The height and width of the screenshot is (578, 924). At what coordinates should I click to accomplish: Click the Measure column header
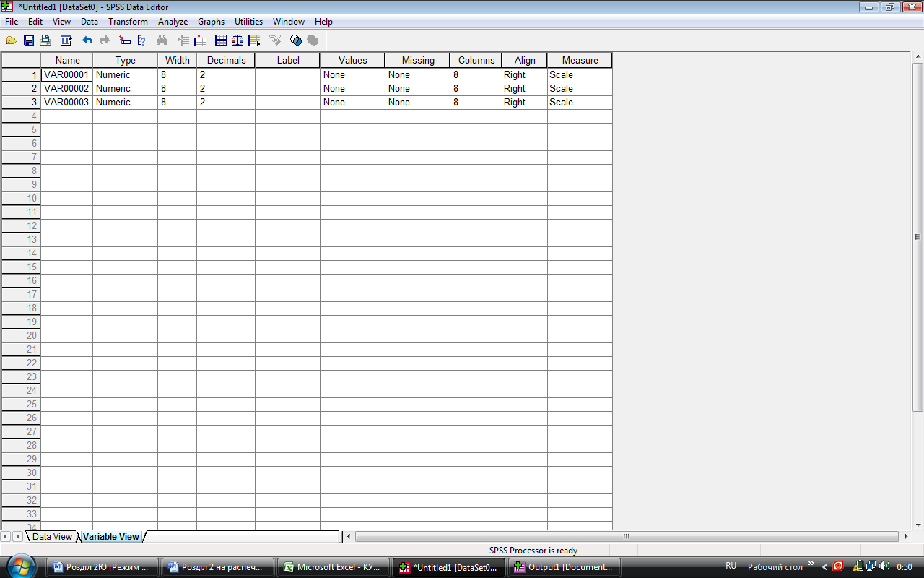pos(580,60)
